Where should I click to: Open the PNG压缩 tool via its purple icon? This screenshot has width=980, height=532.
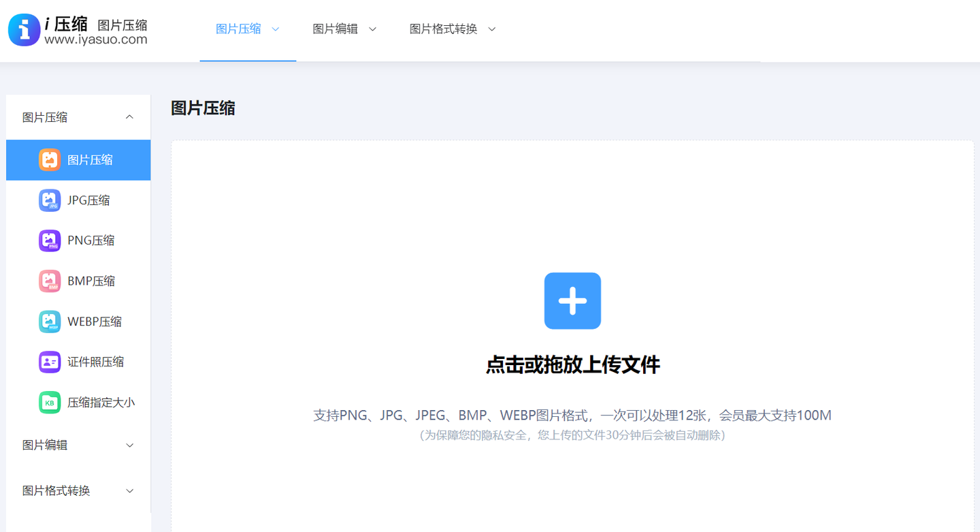coord(50,240)
